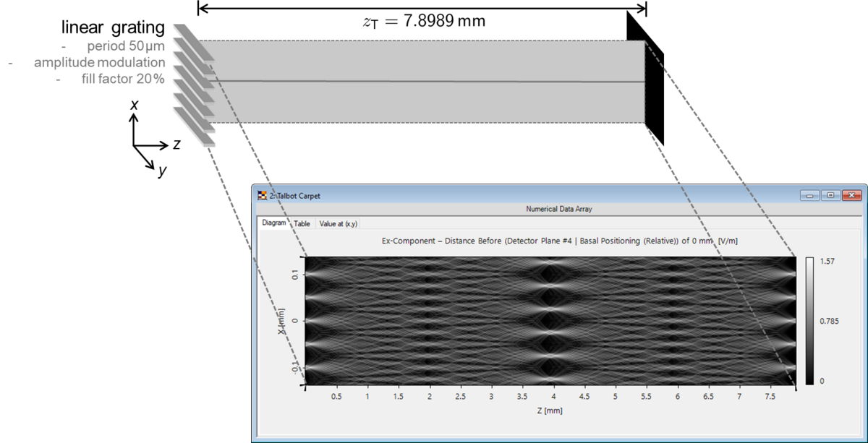Click the 'Numerical Data Array' header

pyautogui.click(x=560, y=209)
